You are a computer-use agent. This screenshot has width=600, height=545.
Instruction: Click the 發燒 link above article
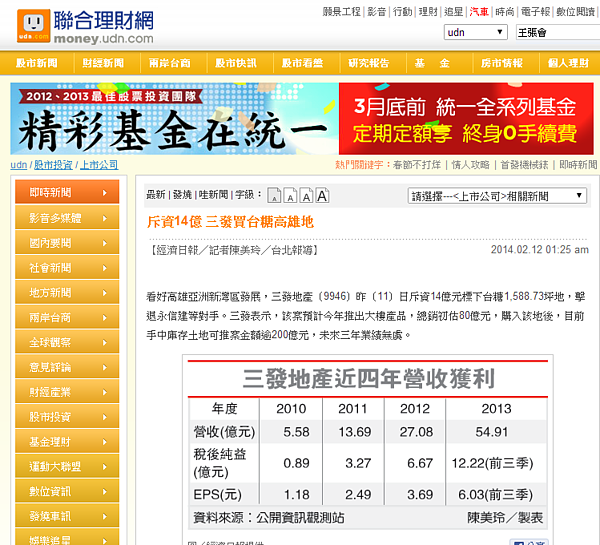click(182, 195)
